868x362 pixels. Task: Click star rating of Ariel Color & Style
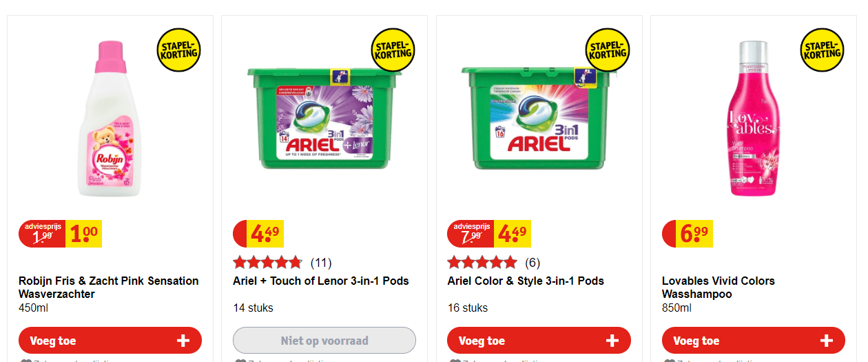482,262
